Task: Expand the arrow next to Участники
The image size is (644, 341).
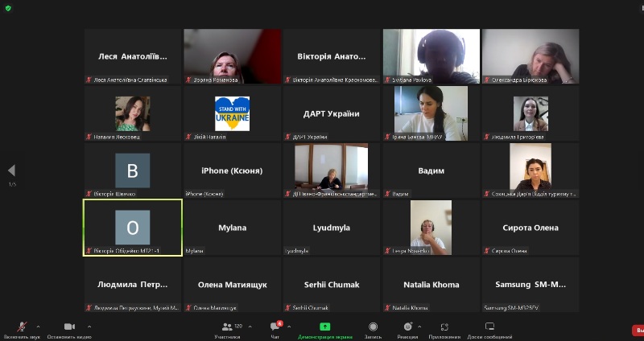Action: click(x=250, y=327)
